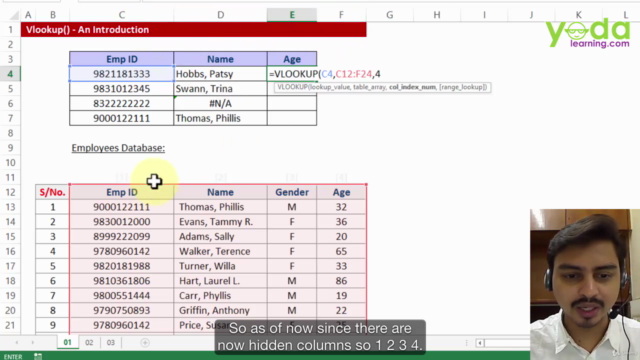The image size is (640, 360).
Task: Select column C header
Action: [x=122, y=15]
